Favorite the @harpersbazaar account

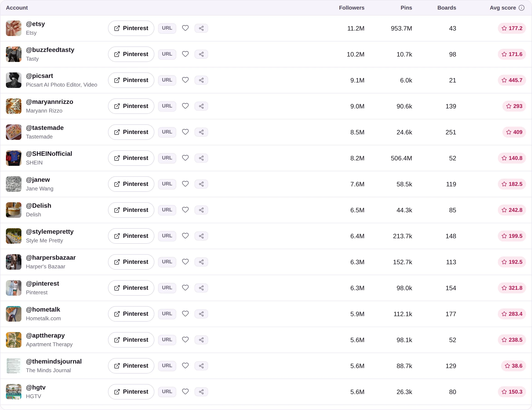tap(185, 262)
